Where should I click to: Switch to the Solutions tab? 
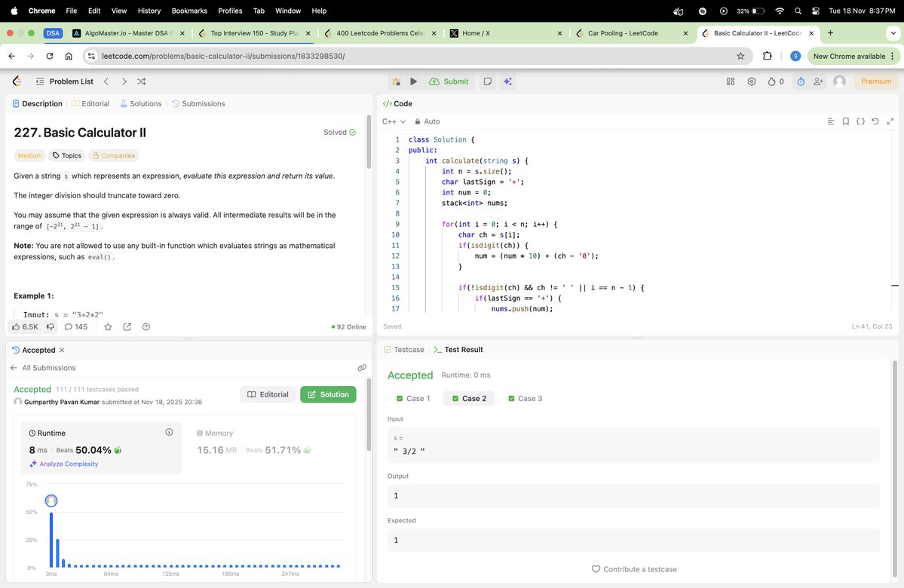coord(141,104)
